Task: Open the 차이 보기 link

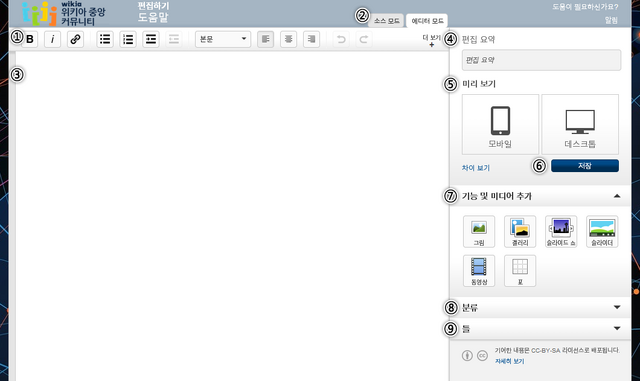Action: [x=476, y=168]
